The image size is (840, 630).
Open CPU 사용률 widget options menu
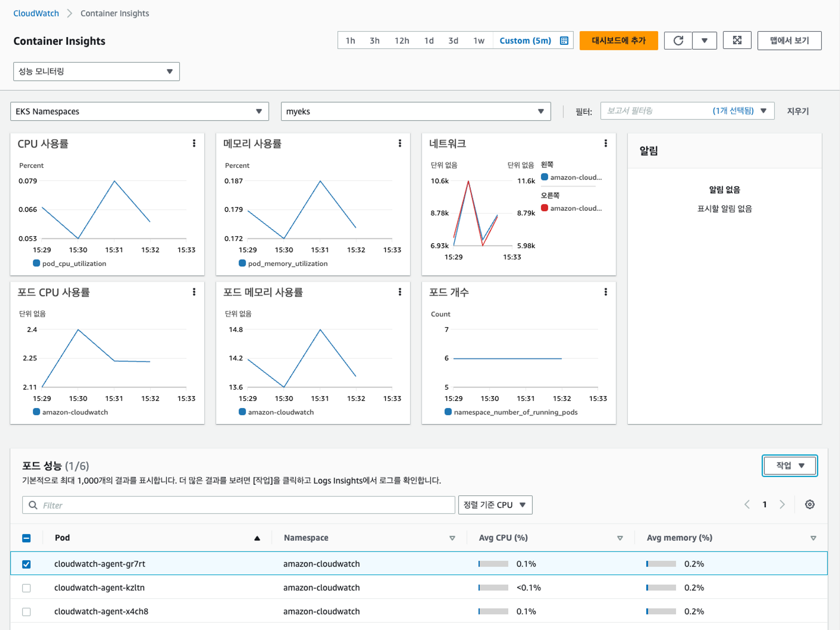(x=194, y=144)
